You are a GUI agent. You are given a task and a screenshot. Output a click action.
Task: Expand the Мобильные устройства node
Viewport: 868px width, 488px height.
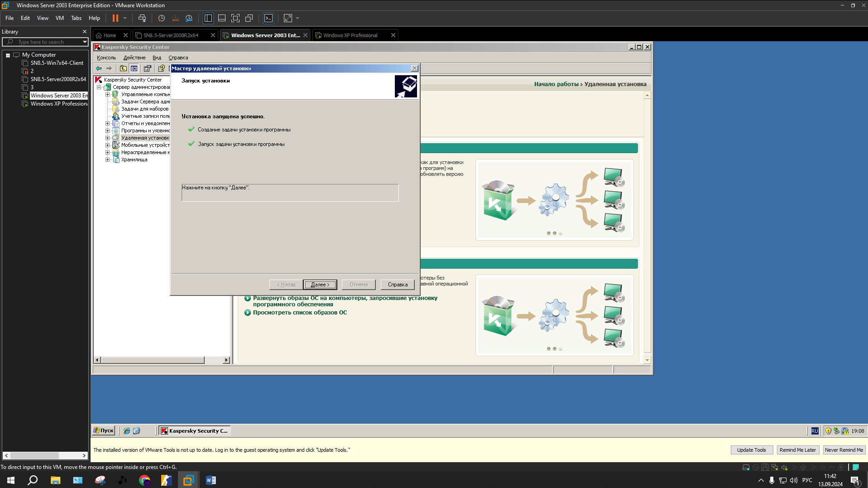tap(107, 145)
